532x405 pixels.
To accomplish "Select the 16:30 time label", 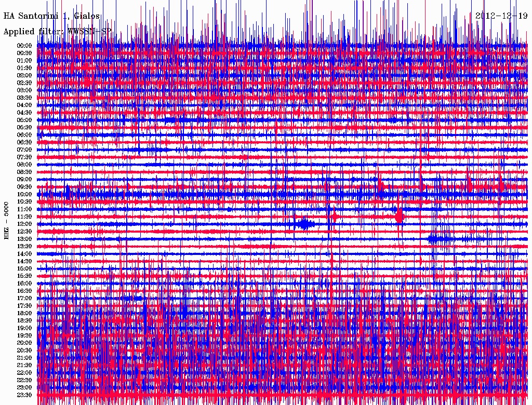I will 24,291.
